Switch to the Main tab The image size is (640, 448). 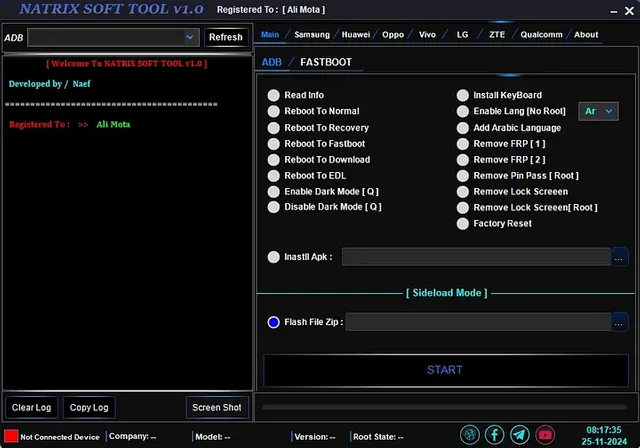[x=270, y=35]
